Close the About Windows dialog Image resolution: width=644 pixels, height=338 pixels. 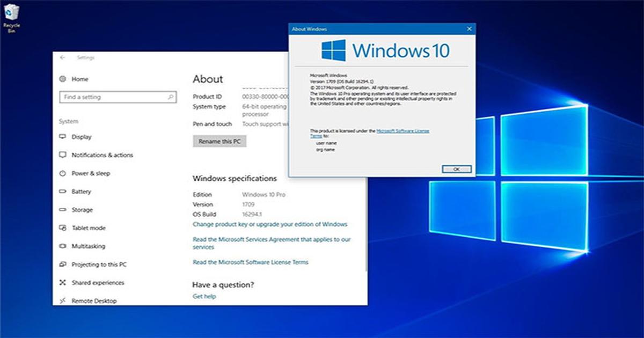(469, 29)
